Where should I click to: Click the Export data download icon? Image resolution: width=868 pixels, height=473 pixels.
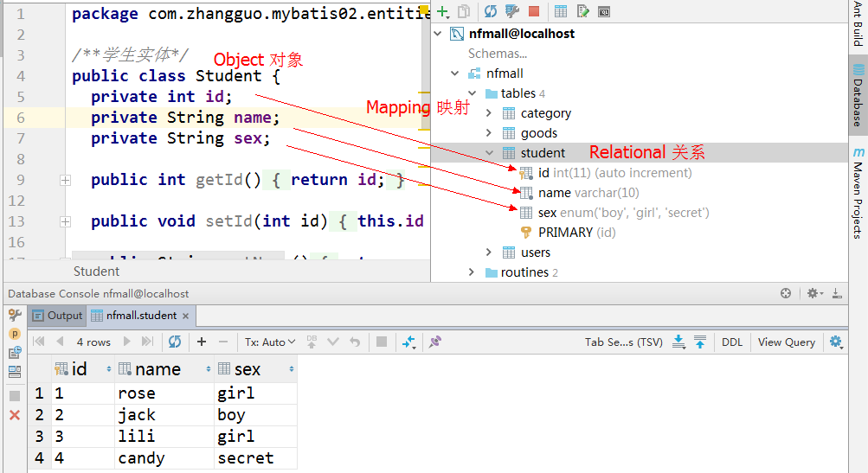678,342
